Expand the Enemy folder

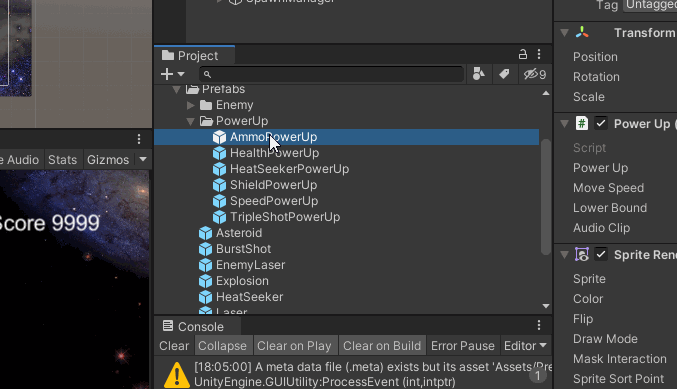click(190, 105)
